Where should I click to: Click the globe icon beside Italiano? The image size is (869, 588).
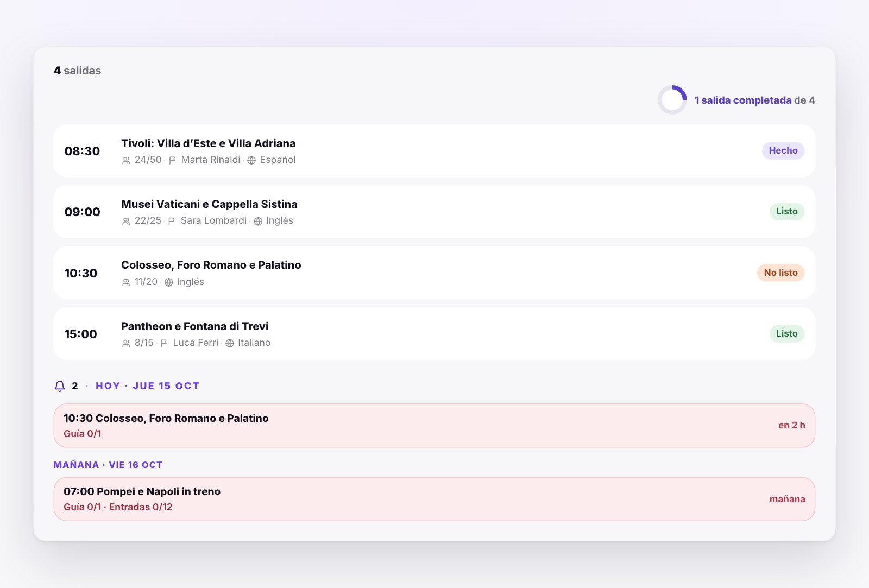pos(230,343)
